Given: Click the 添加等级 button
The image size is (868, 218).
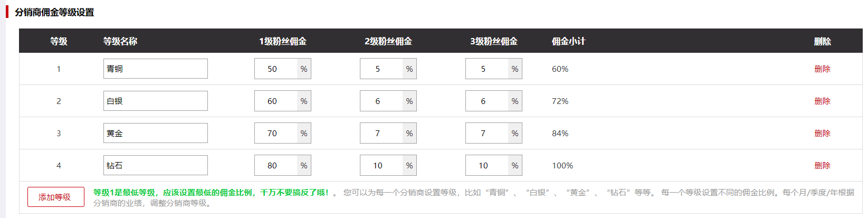Looking at the screenshot, I should [x=55, y=197].
